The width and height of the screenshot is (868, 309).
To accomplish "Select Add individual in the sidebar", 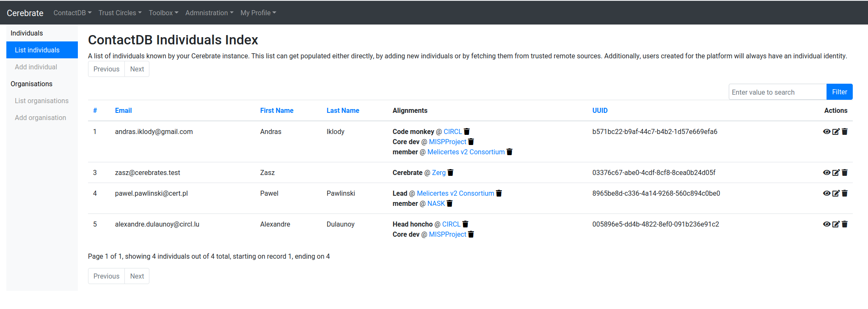I will point(36,67).
